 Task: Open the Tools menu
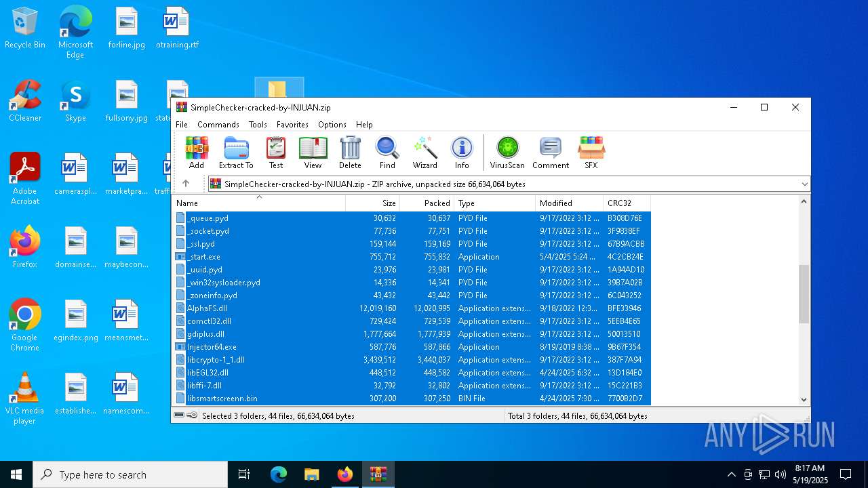(x=258, y=125)
